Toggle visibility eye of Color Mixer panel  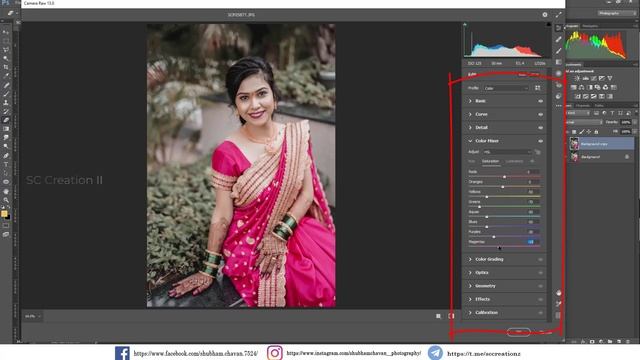(x=540, y=141)
